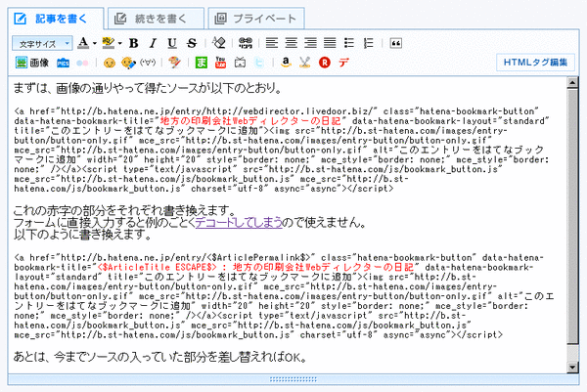Center align the text
Image resolution: width=587 pixels, height=392 pixels.
click(292, 43)
